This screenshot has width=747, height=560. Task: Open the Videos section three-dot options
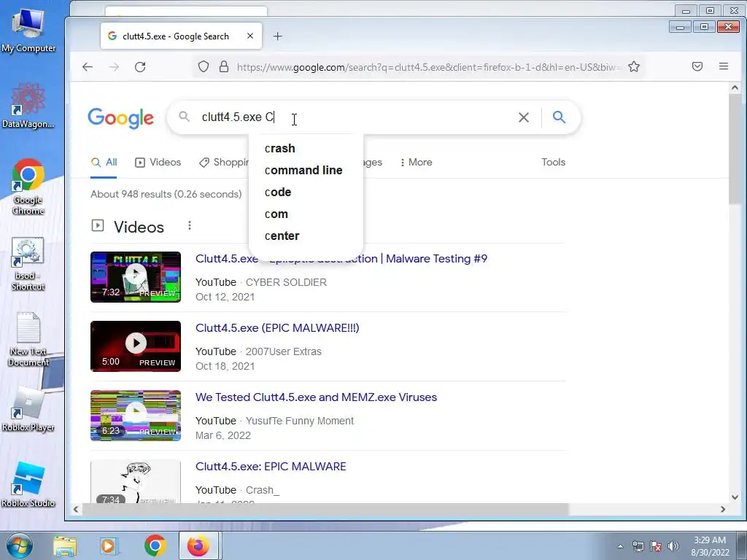pyautogui.click(x=190, y=225)
